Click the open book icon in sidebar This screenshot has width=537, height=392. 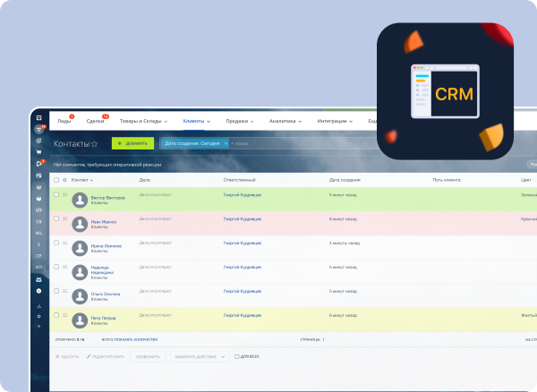click(x=38, y=187)
